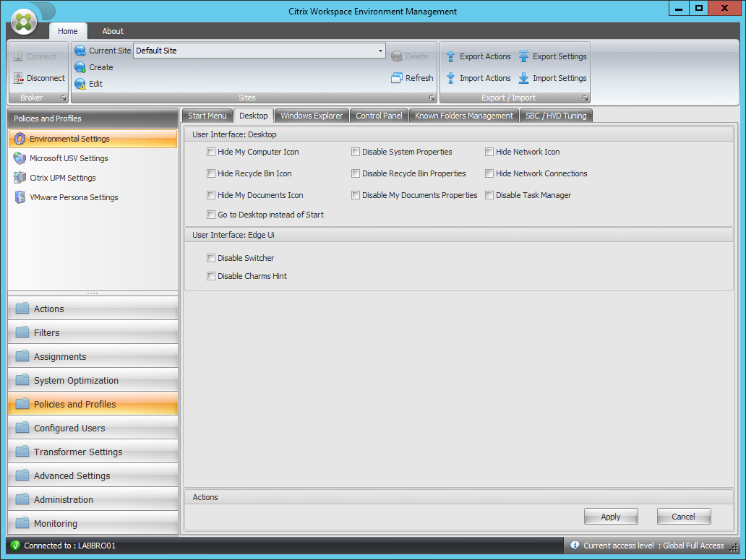Click the Refresh icon
746x560 pixels.
(411, 78)
